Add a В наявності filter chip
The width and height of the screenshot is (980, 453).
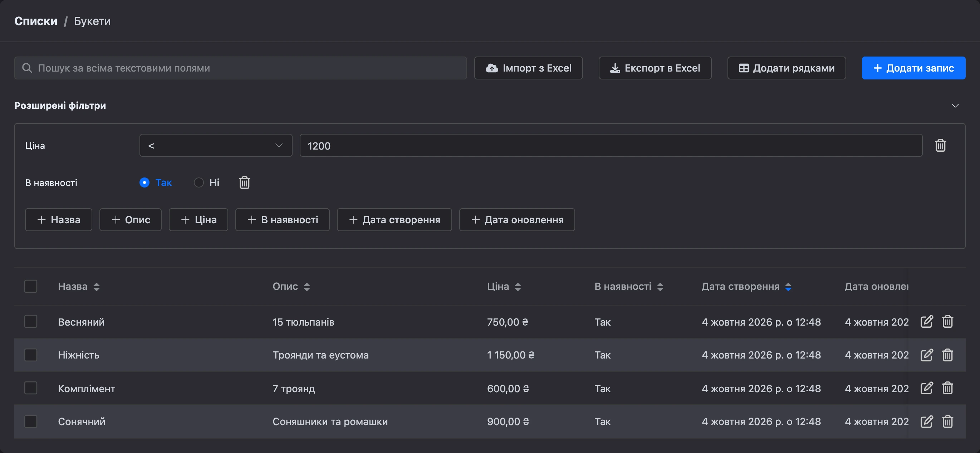(x=282, y=220)
